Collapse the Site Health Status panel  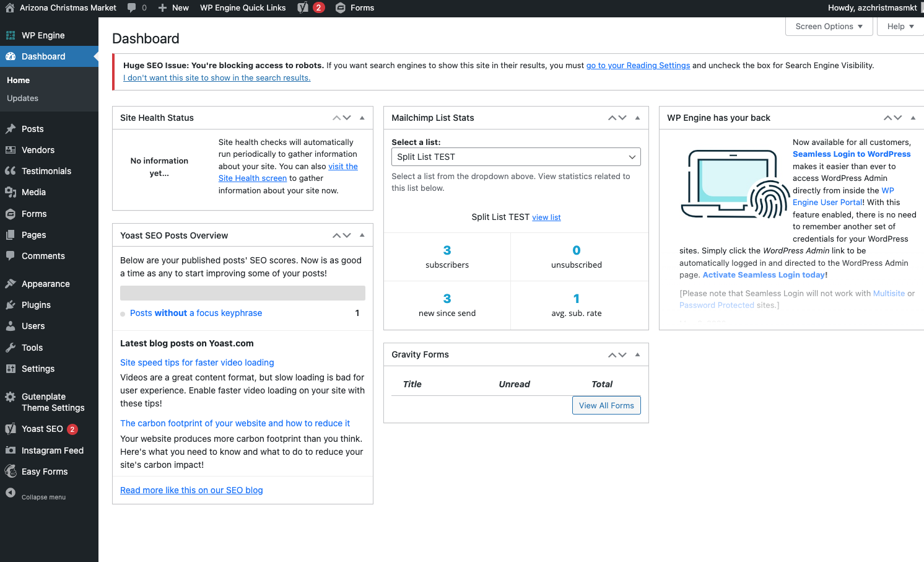362,118
